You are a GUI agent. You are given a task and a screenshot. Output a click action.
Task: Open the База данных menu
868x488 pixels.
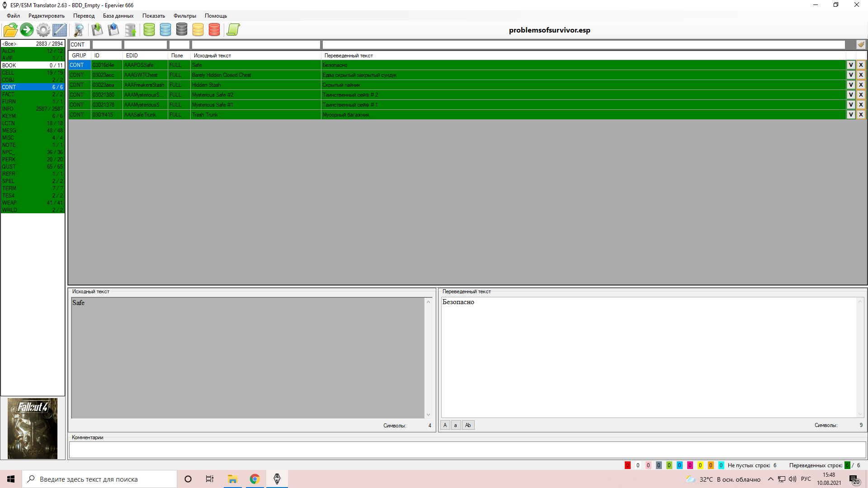(x=118, y=16)
